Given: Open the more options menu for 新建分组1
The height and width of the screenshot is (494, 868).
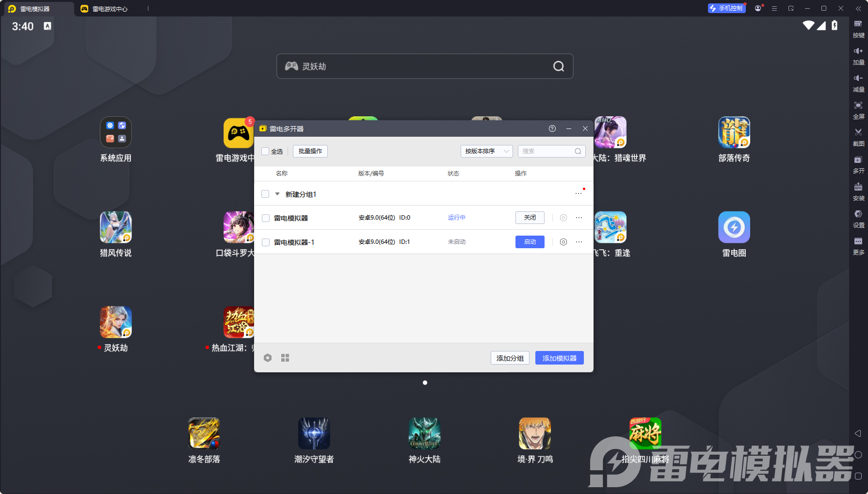Looking at the screenshot, I should 579,193.
